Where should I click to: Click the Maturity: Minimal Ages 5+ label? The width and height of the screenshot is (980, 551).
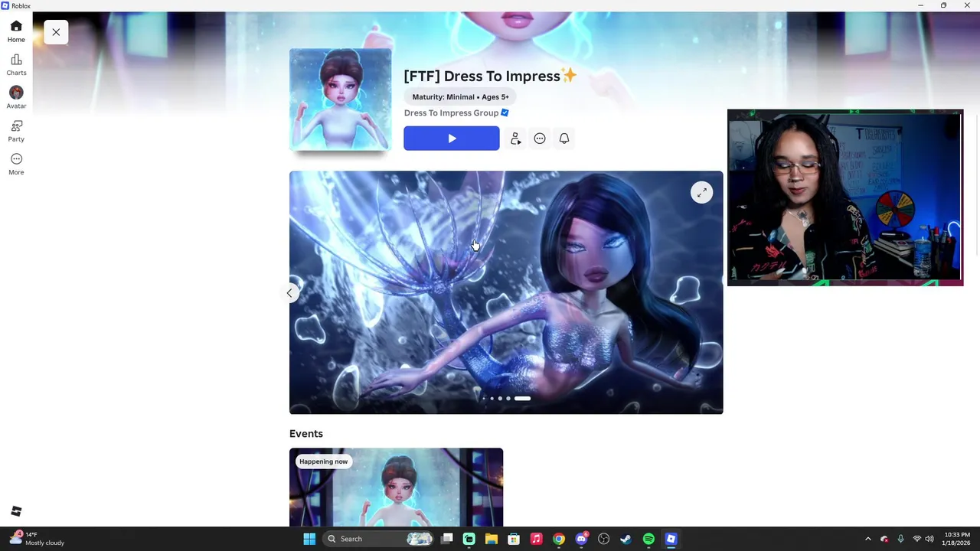460,97
